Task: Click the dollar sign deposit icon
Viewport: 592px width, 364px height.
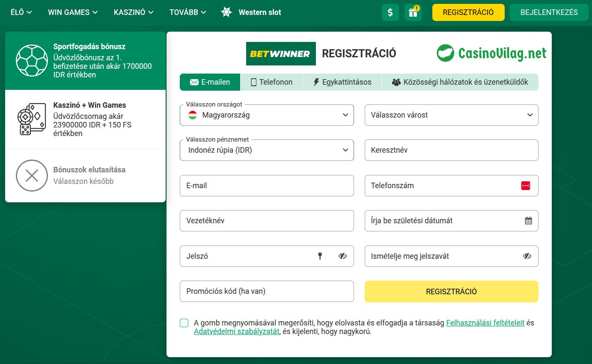Action: [x=390, y=12]
